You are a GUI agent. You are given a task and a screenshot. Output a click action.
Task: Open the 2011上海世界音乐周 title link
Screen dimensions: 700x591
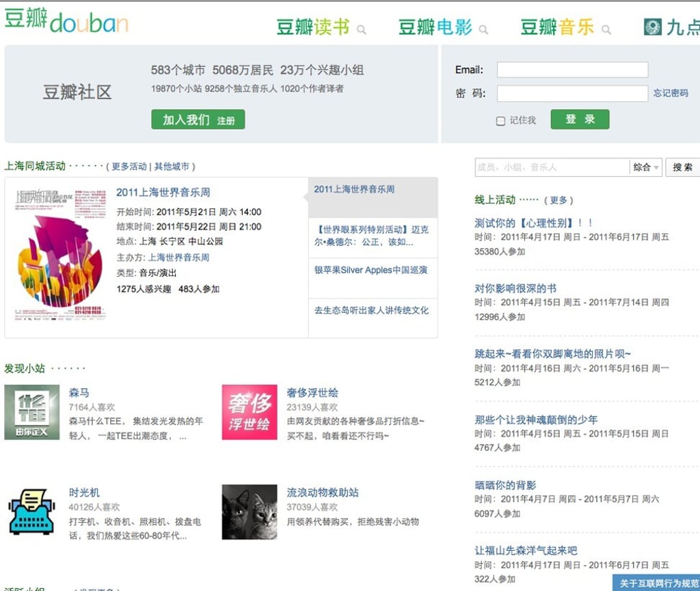tap(163, 192)
